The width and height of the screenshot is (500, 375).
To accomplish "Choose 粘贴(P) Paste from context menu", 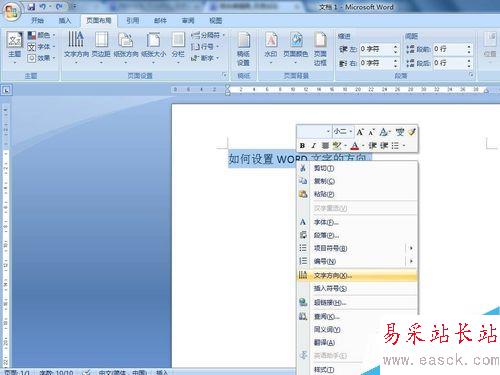I will (x=357, y=194).
